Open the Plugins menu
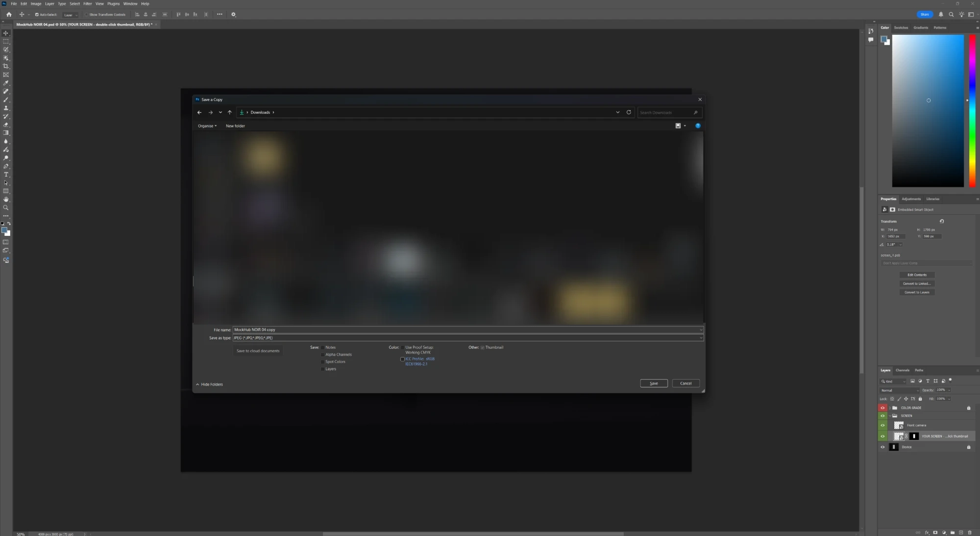This screenshot has height=536, width=980. (113, 3)
